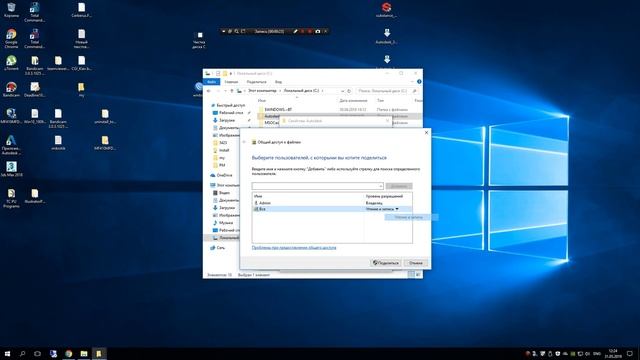Go up one folder level in Explorer
This screenshot has height=360, width=640.
click(232, 91)
